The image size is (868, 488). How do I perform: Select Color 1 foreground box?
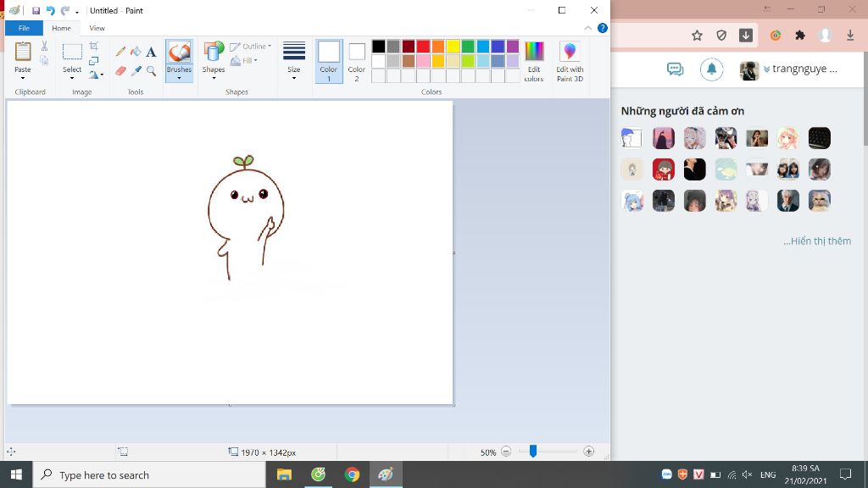point(329,61)
